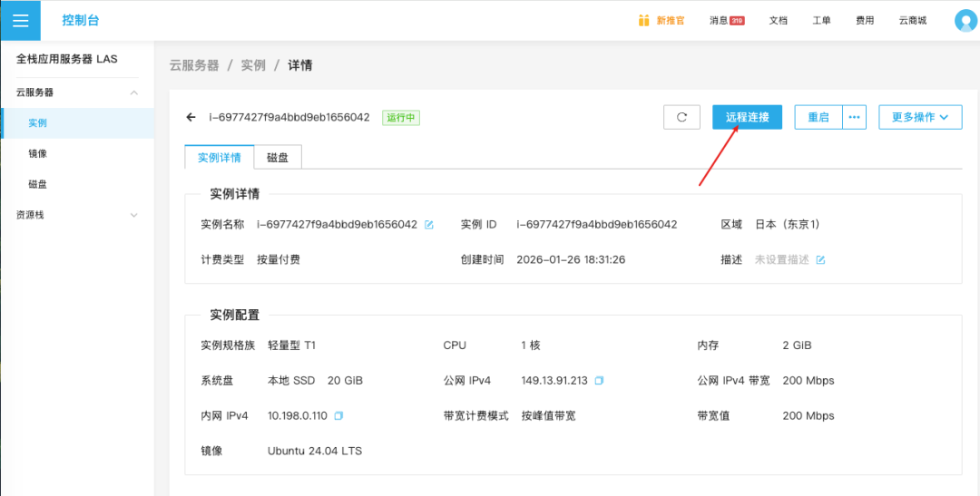
Task: Click the 按量付费 billing type value
Action: (279, 260)
